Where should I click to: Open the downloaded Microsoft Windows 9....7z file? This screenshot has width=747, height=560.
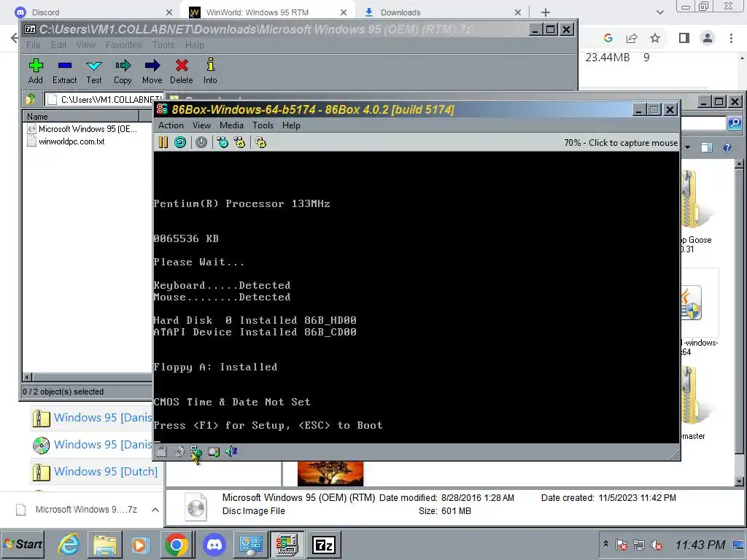[77, 510]
